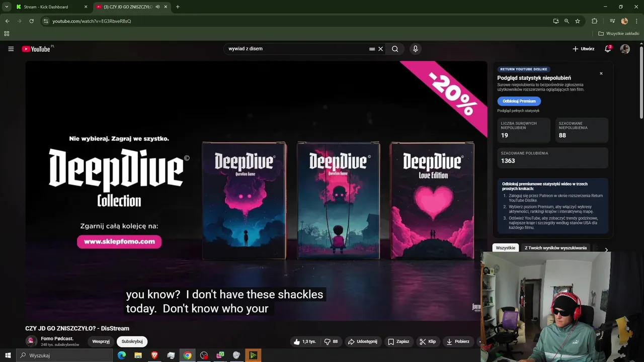This screenshot has height=362, width=644.
Task: Open the media controls icon
Action: coord(612,21)
